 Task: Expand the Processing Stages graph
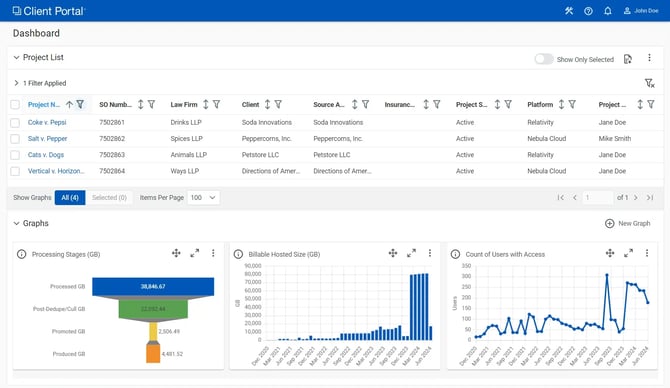point(194,253)
